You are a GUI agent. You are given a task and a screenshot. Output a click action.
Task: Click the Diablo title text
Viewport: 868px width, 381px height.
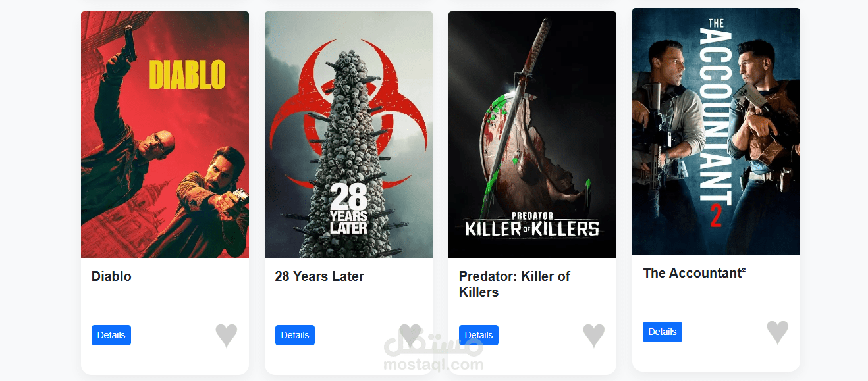coord(111,276)
